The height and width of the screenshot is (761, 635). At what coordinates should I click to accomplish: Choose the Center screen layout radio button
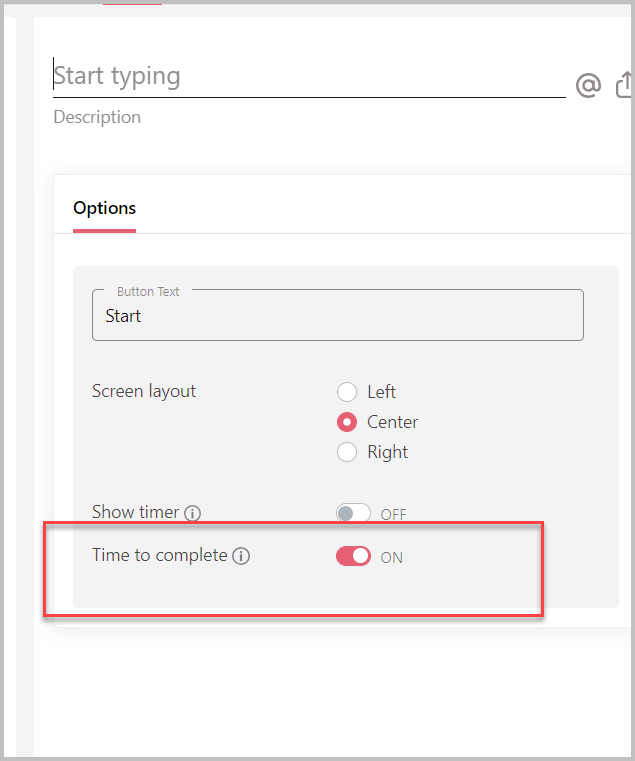click(x=347, y=422)
